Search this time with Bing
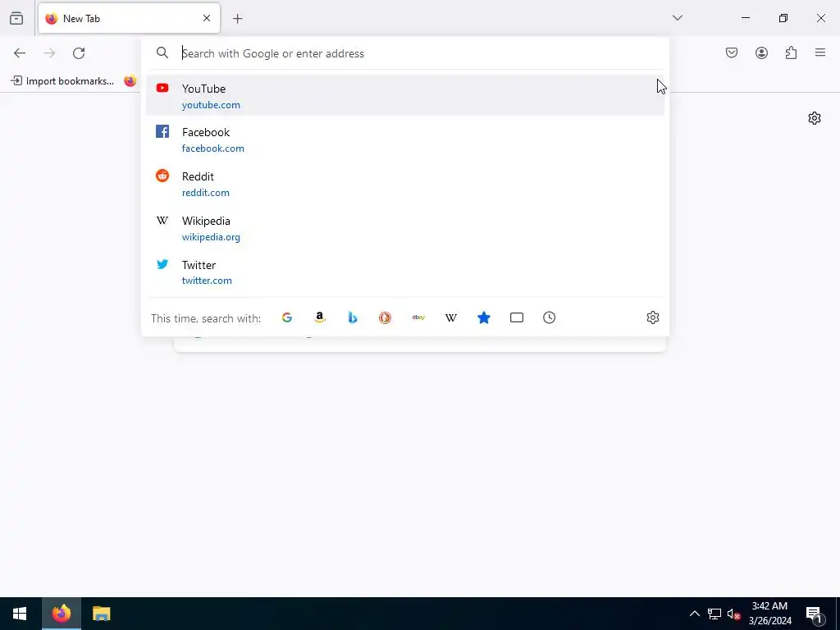 coord(353,317)
